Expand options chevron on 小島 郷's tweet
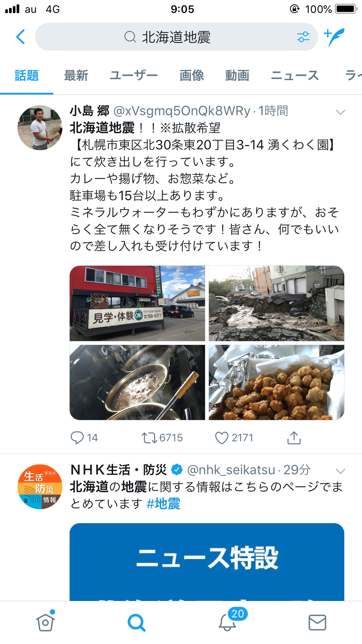Image resolution: width=362 pixels, height=644 pixels. pos(340,112)
